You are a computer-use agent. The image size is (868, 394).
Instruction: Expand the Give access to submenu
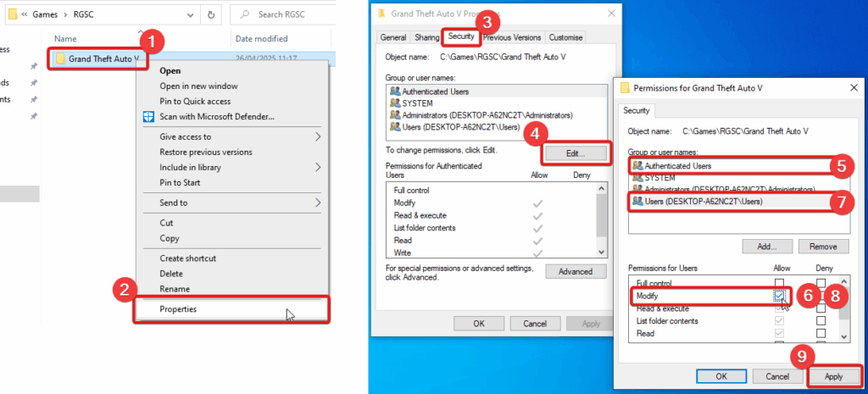318,136
